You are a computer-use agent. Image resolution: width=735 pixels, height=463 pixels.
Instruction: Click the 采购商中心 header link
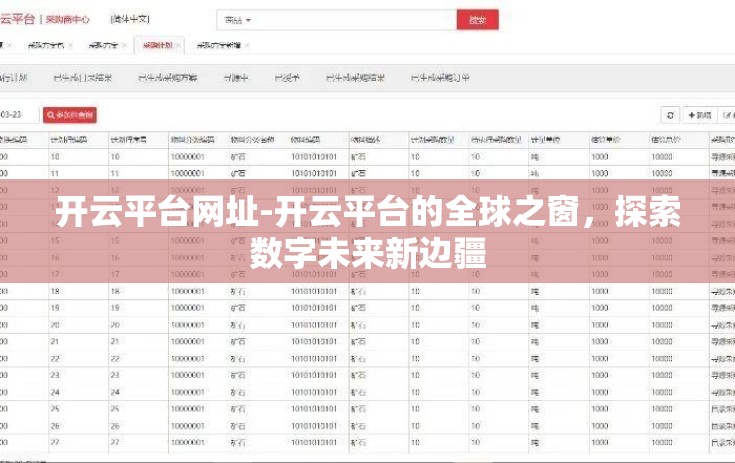pyautogui.click(x=68, y=19)
